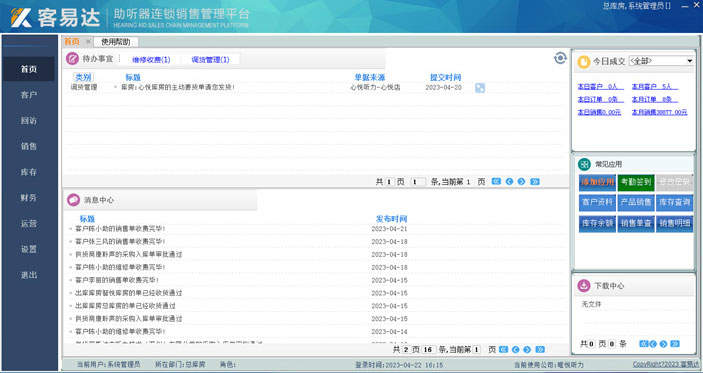Image resolution: width=703 pixels, height=373 pixels.
Task: Click the 本月订单 link
Action: click(655, 99)
